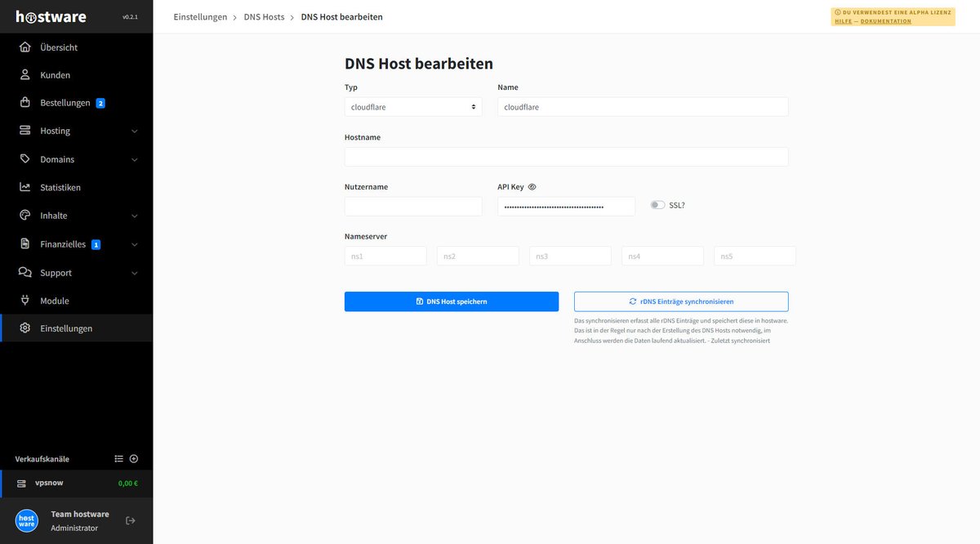The width and height of the screenshot is (980, 544).
Task: Click the hostware logo
Action: pos(51,16)
